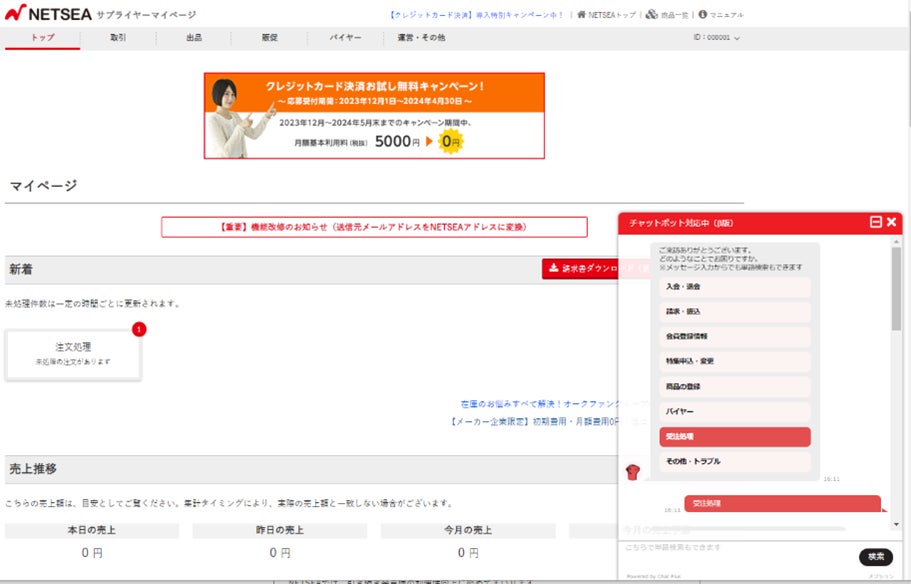Open the 出品 menu

194,38
